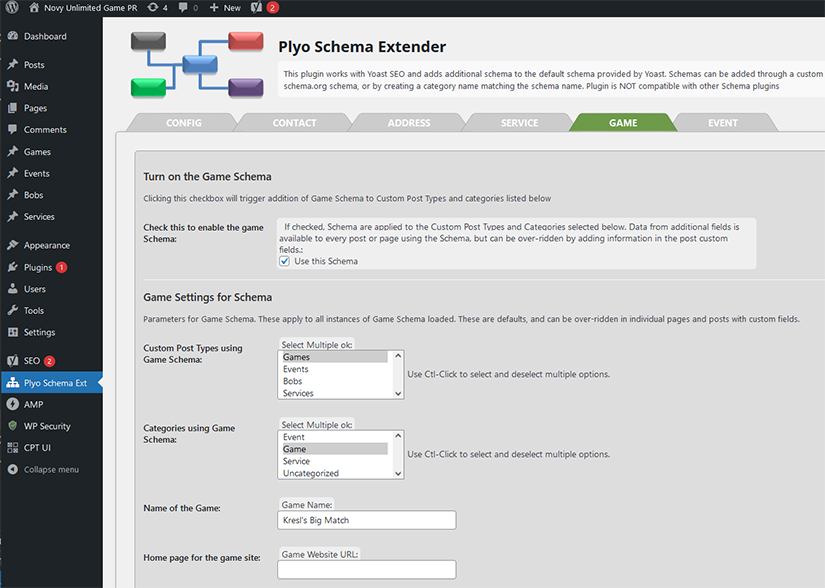
Task: Click the New button in admin bar
Action: (225, 7)
